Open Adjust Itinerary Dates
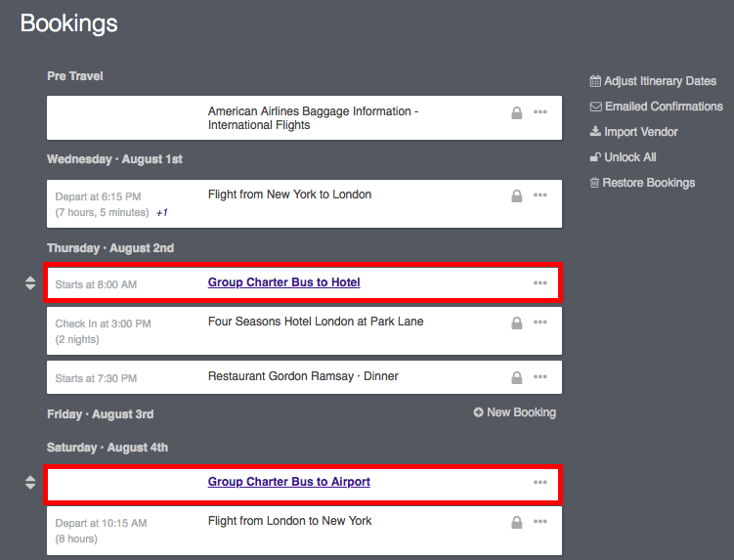Image resolution: width=734 pixels, height=560 pixels. pos(653,81)
